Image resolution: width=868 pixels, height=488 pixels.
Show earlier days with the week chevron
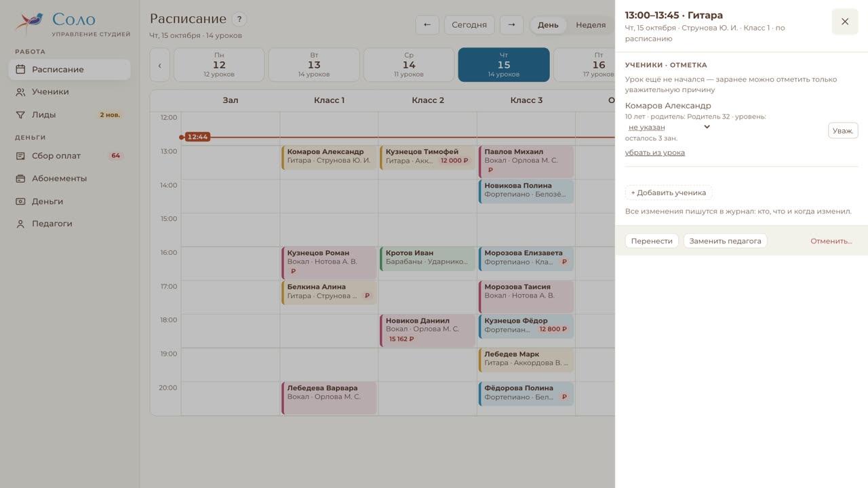pyautogui.click(x=159, y=66)
